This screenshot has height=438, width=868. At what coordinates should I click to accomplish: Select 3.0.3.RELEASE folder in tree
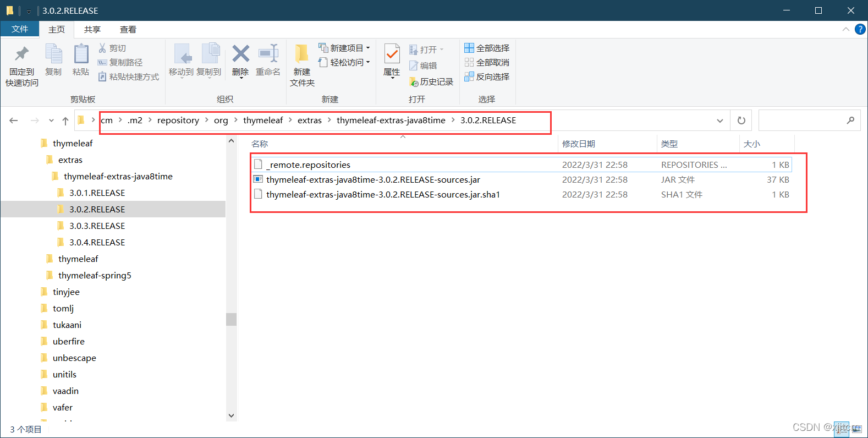coord(97,226)
